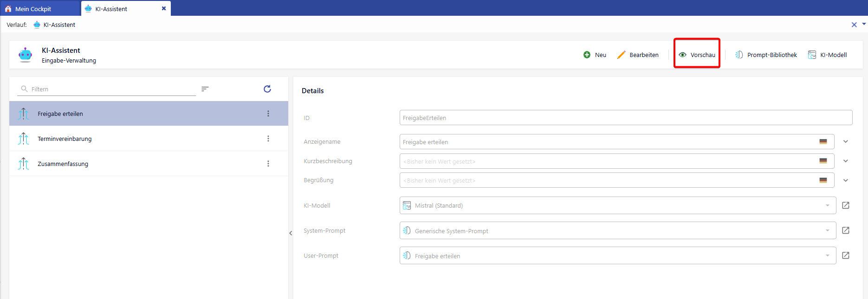This screenshot has width=868, height=299.
Task: Open the System-Prompt dropdown
Action: [827, 230]
